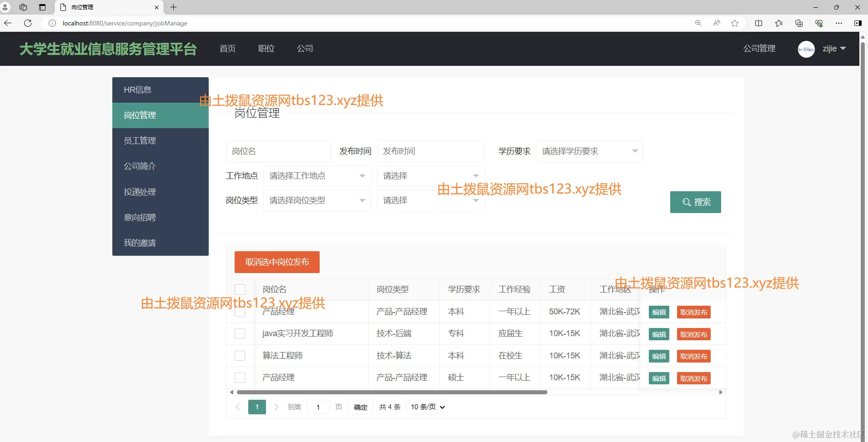Viewport: 868px width, 442px height.
Task: Click the 编辑 button for 算法工程师
Action: 659,356
